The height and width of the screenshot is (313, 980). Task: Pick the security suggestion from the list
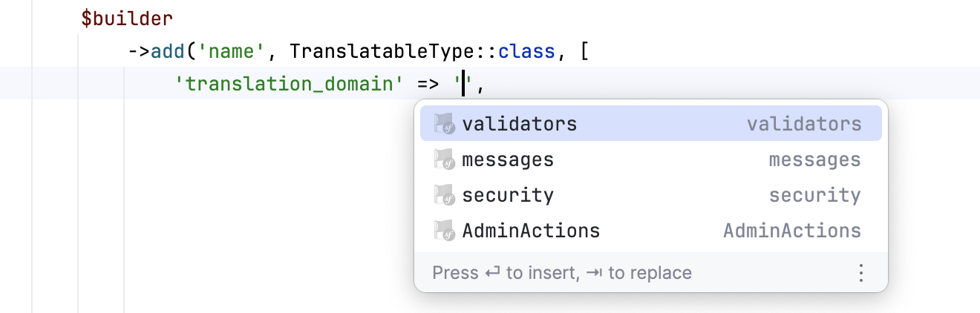(508, 195)
